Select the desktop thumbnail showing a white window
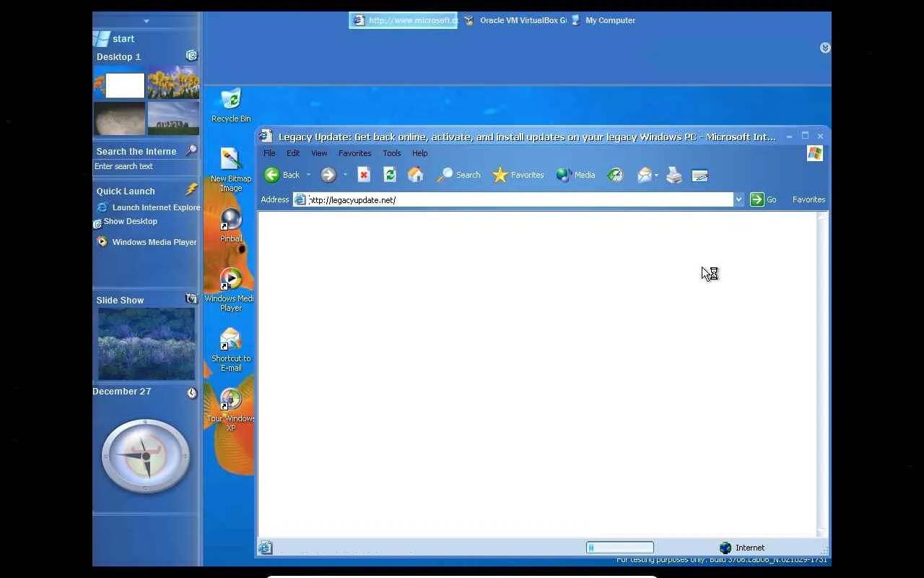The height and width of the screenshot is (578, 924). [119, 82]
